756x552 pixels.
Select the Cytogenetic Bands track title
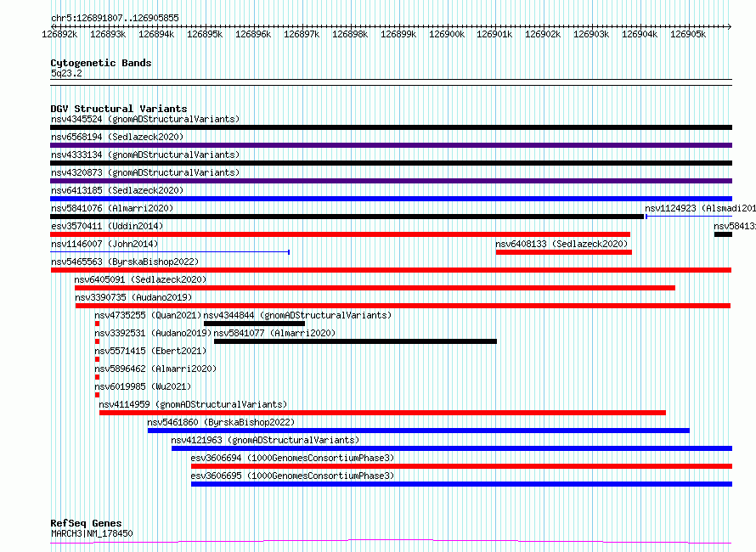(101, 63)
